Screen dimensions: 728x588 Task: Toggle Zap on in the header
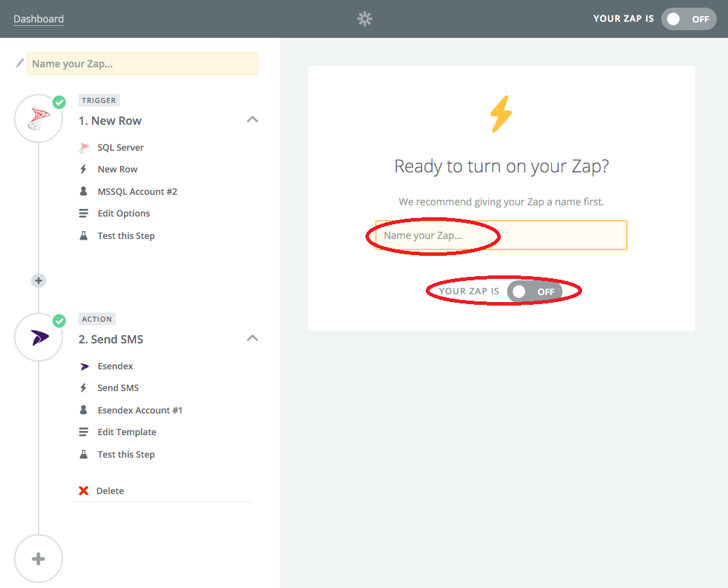click(x=688, y=19)
